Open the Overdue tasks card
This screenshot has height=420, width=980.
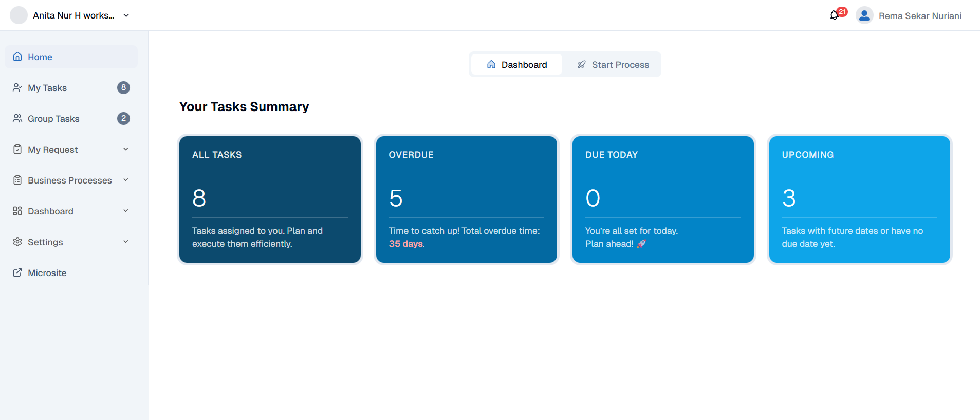466,199
